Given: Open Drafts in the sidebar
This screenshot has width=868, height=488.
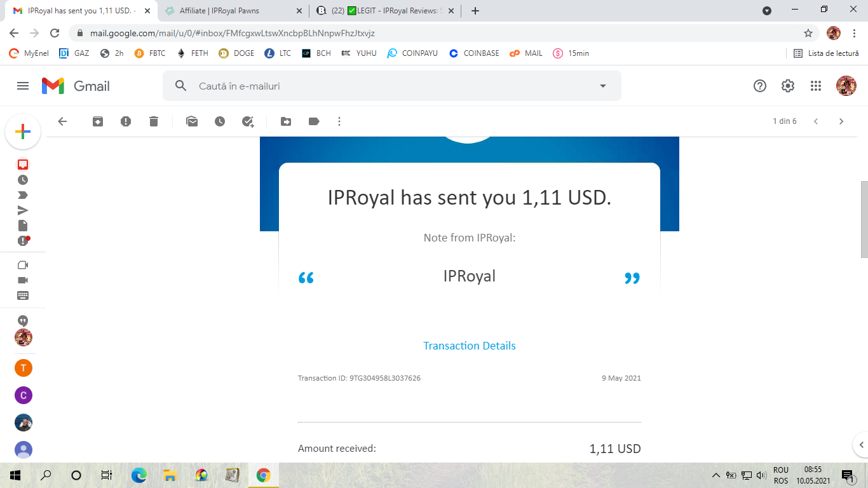Looking at the screenshot, I should pos(23,226).
